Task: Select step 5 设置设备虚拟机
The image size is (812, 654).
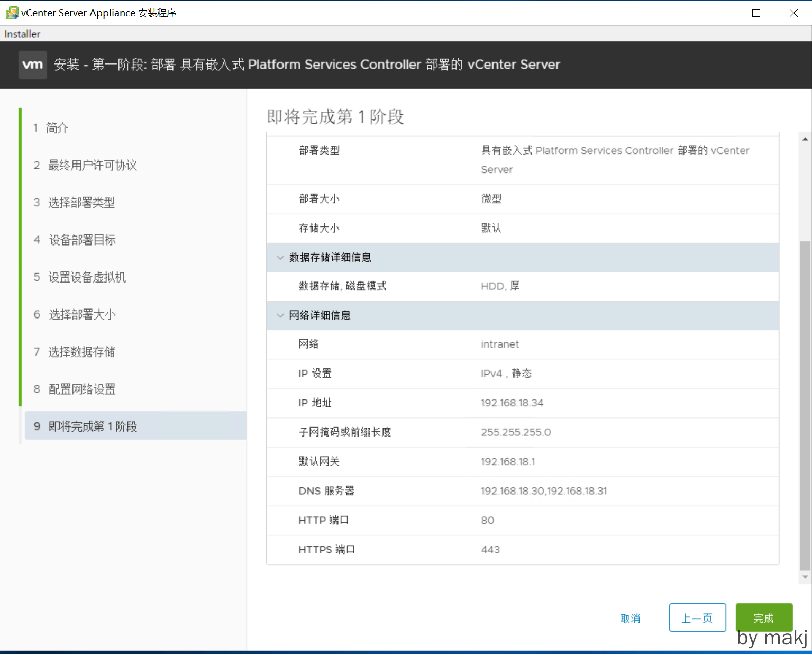Action: (87, 277)
